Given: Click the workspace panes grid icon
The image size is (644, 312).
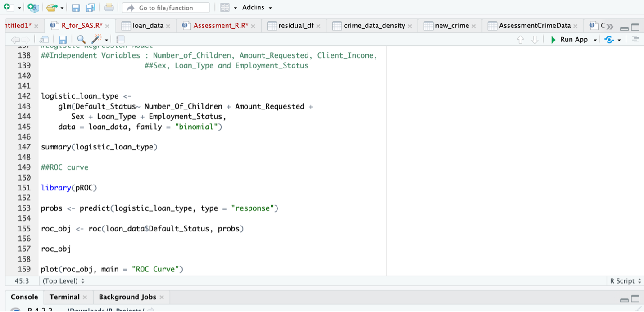Looking at the screenshot, I should pyautogui.click(x=225, y=8).
